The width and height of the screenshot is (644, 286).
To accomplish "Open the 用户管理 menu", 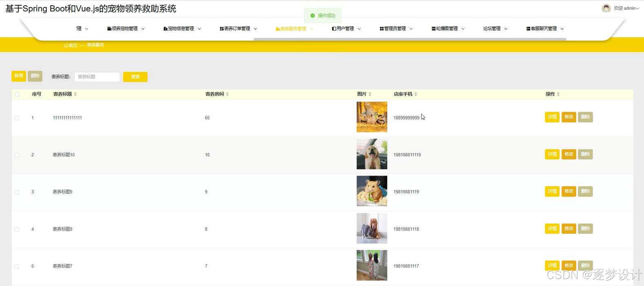I will coord(346,29).
